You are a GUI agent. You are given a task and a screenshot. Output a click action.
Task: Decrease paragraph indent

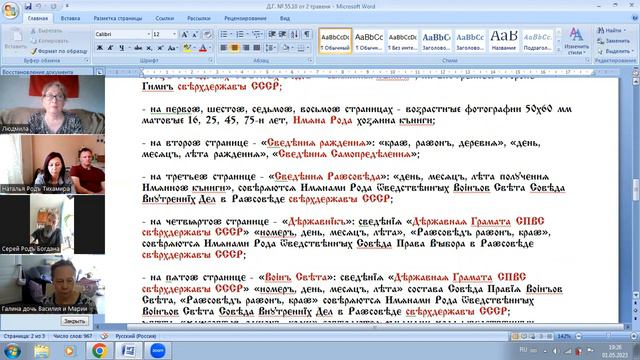[x=272, y=34]
